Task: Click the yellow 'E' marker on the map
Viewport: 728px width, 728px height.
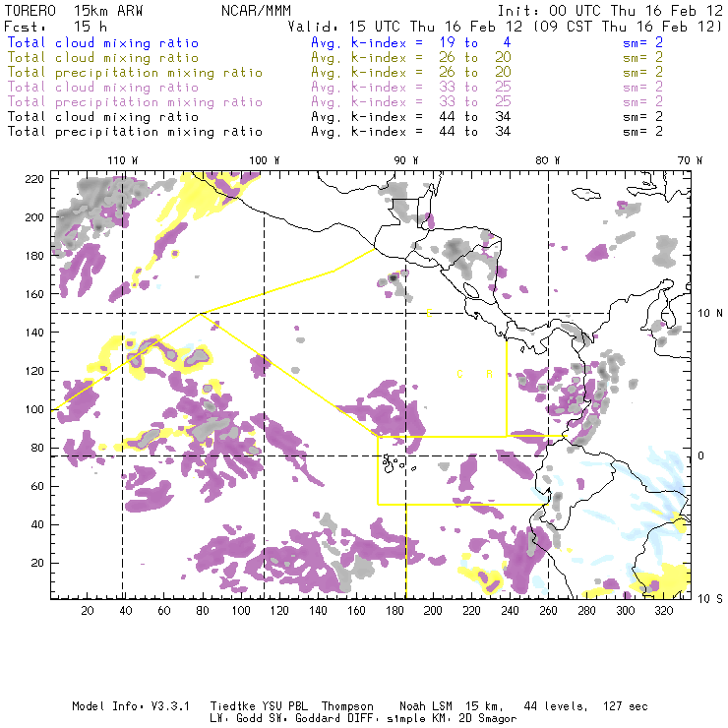Action: tap(430, 314)
